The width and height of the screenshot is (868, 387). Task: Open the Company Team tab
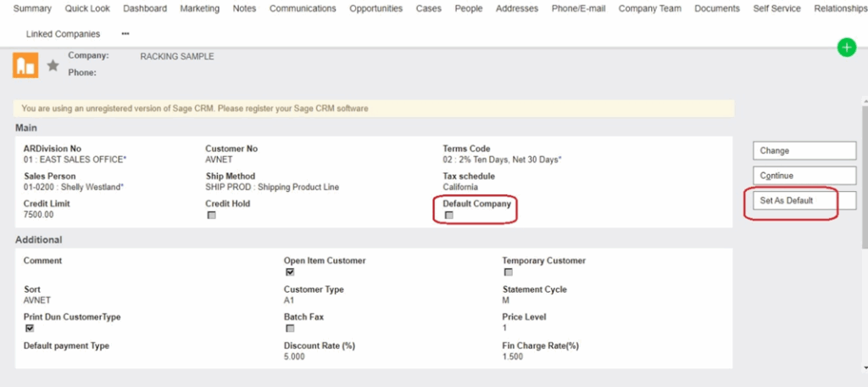click(x=649, y=8)
